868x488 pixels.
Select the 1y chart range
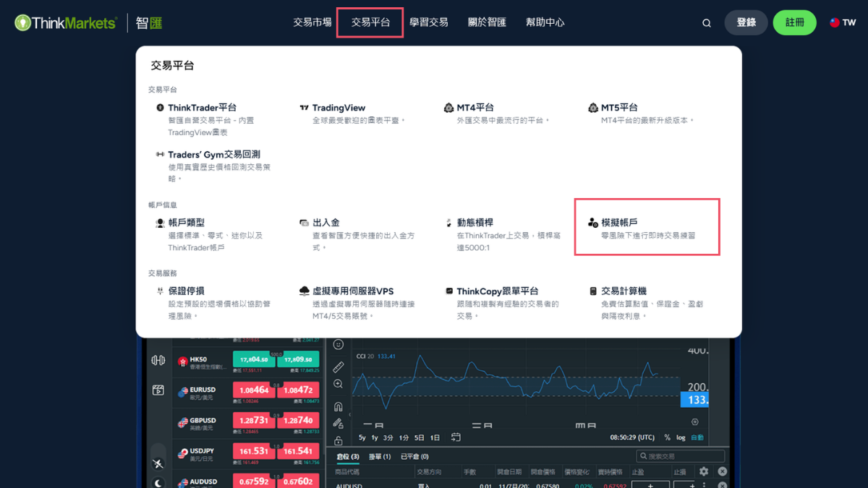tap(375, 438)
